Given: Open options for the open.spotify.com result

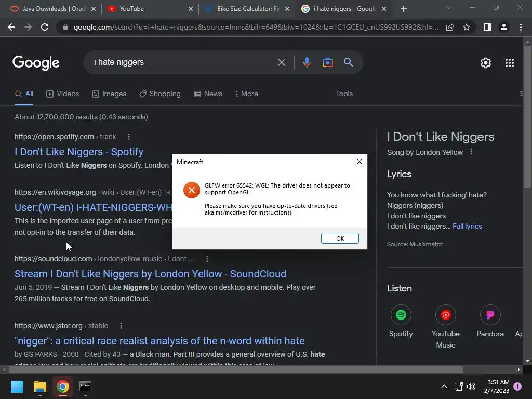Looking at the screenshot, I should point(129,137).
